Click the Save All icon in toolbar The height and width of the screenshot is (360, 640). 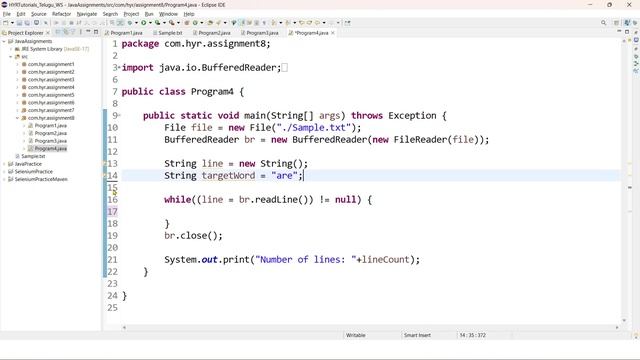(x=27, y=23)
